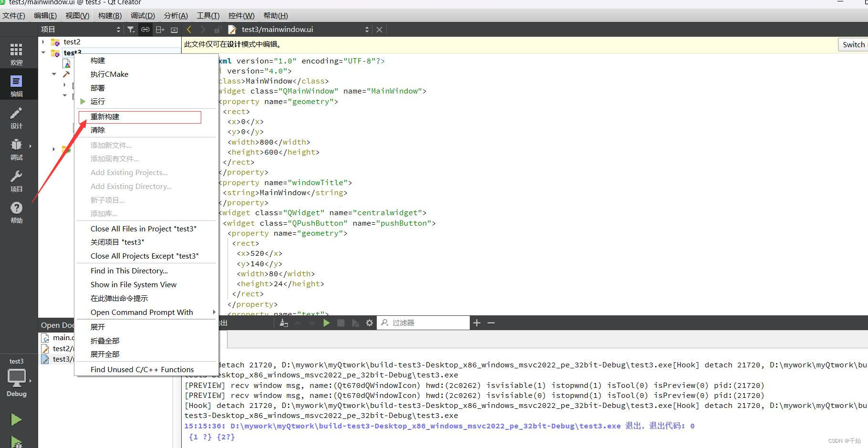Collapse the test3 project tree node
This screenshot has width=868, height=448.
tap(43, 52)
